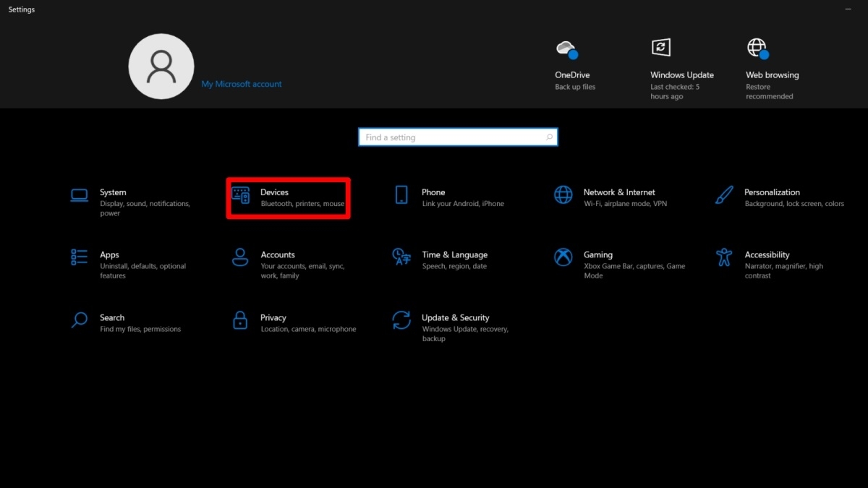
Task: Click 'Location, camera, microphone' description
Action: click(308, 329)
